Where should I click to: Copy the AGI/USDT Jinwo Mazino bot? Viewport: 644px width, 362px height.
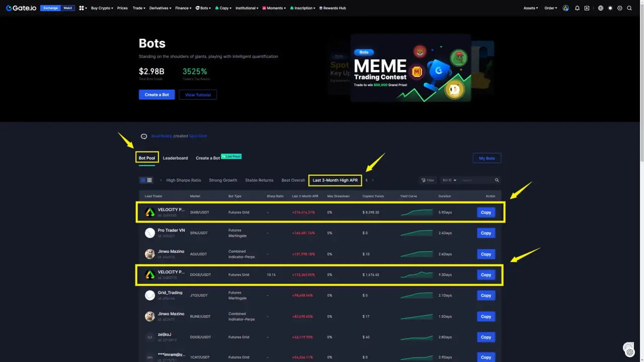(486, 254)
